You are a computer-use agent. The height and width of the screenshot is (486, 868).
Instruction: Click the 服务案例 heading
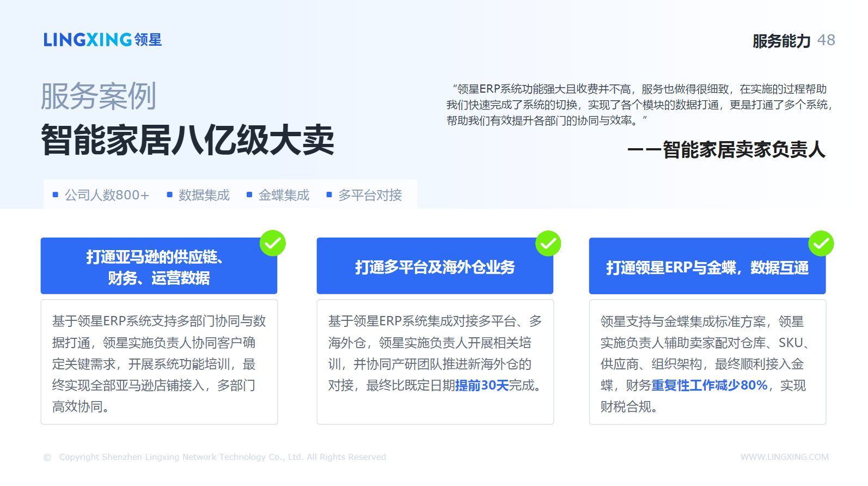click(x=99, y=96)
